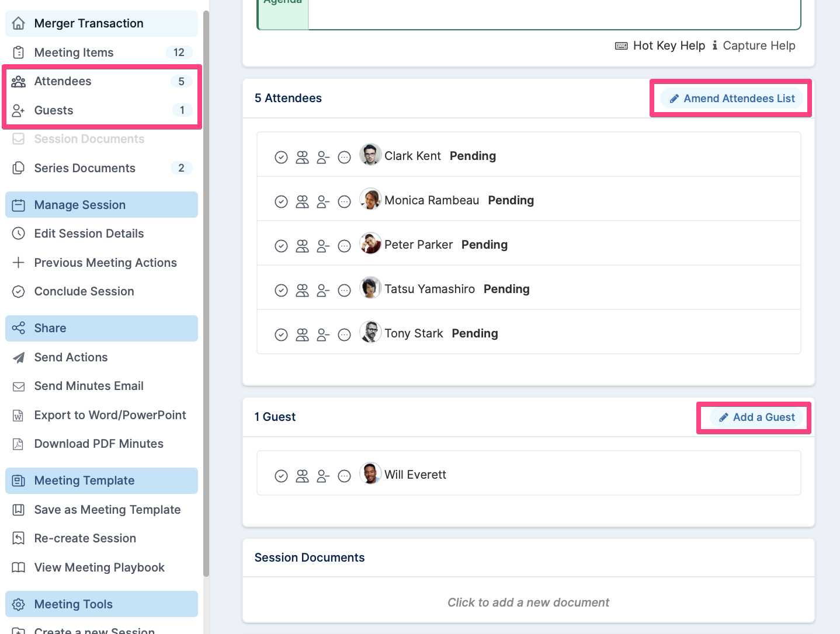Open Meeting Items in the sidebar
This screenshot has width=840, height=634.
point(102,53)
